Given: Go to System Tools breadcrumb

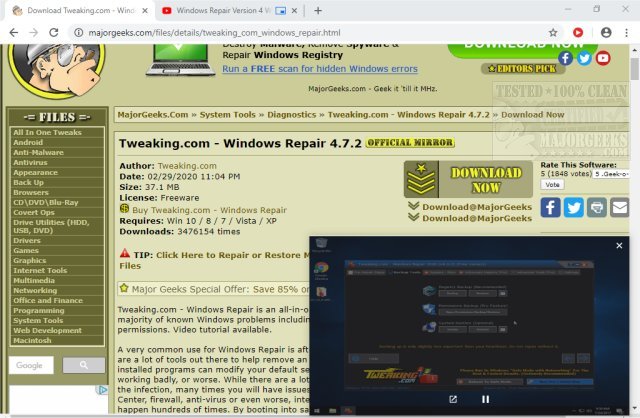Looking at the screenshot, I should tap(227, 115).
